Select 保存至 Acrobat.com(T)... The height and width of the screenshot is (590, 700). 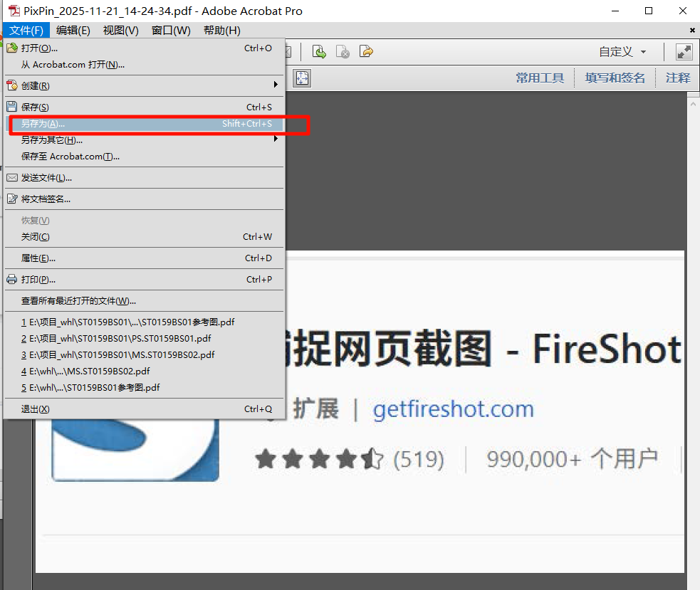(144, 157)
